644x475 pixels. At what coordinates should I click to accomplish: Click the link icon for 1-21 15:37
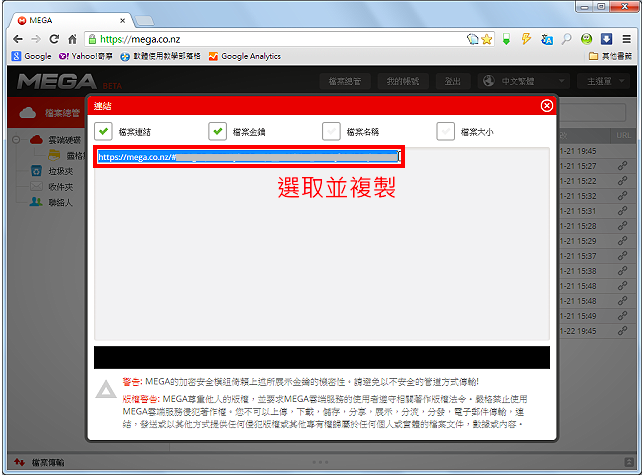[623, 256]
